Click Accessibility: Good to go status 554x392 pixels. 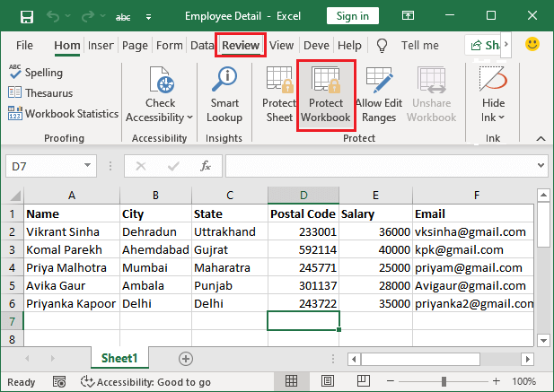[145, 382]
